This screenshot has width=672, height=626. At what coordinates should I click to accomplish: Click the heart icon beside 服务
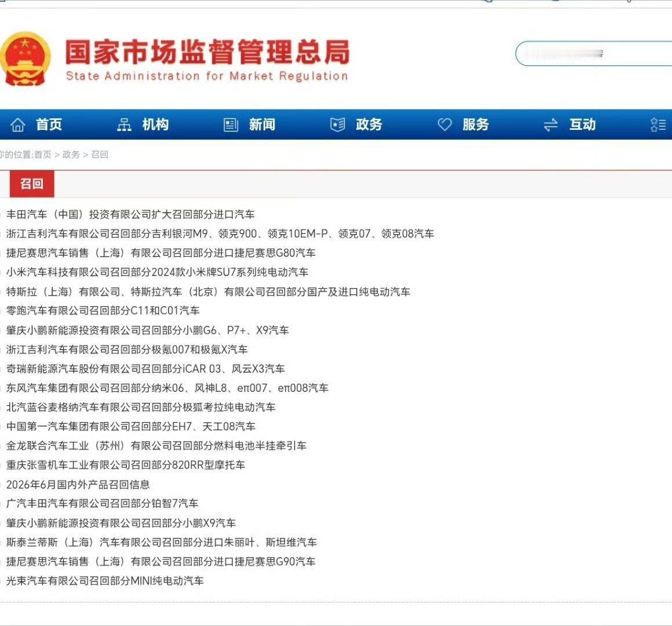[x=444, y=125]
